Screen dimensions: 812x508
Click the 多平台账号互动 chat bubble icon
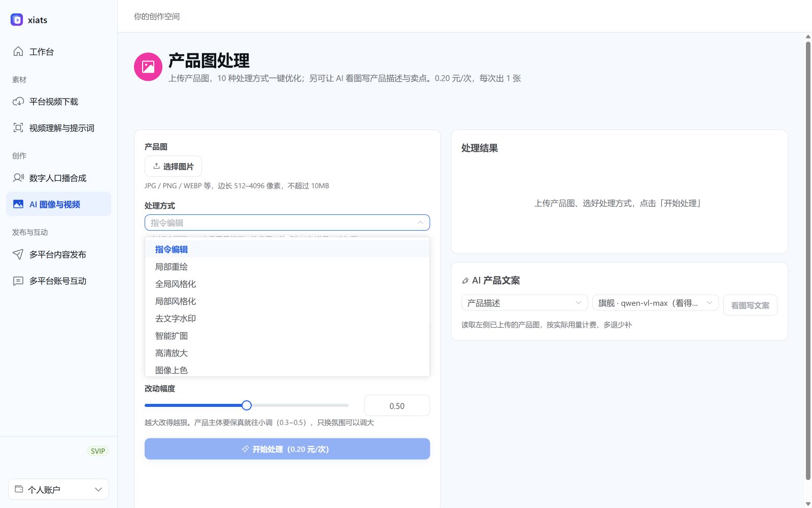tap(18, 281)
